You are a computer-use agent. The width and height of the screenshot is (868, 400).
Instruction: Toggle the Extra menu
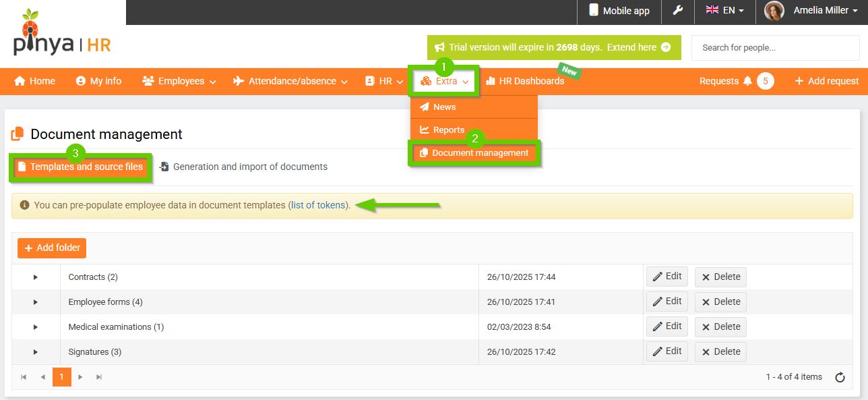click(x=445, y=81)
